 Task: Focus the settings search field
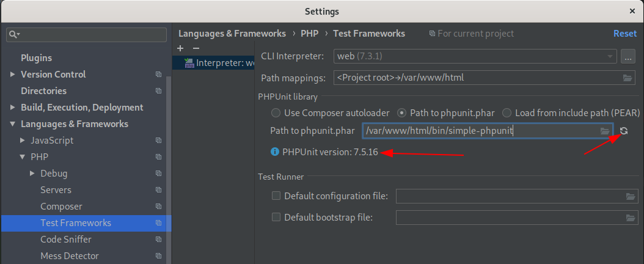[86, 34]
